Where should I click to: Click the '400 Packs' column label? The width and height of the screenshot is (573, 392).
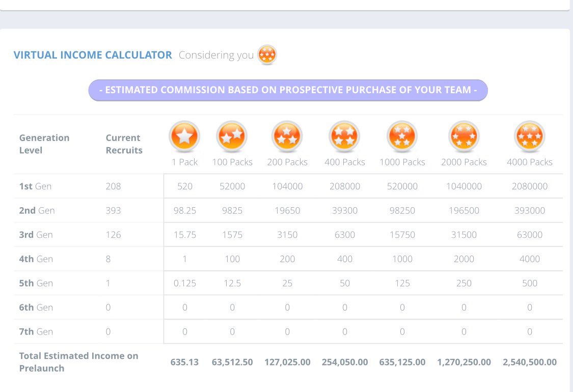[345, 162]
